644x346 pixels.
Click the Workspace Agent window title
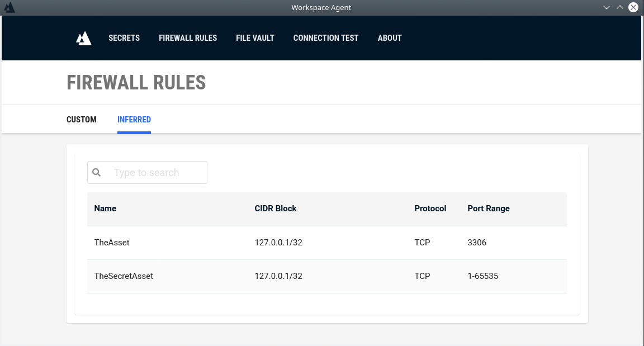point(321,7)
